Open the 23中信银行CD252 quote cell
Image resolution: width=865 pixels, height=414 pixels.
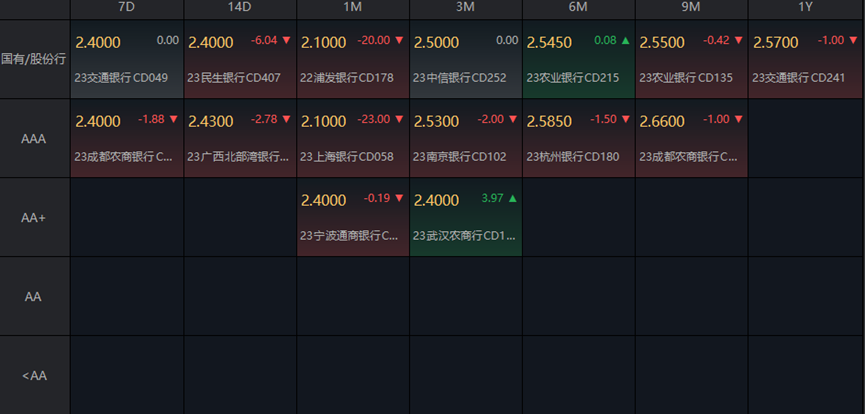pos(466,60)
